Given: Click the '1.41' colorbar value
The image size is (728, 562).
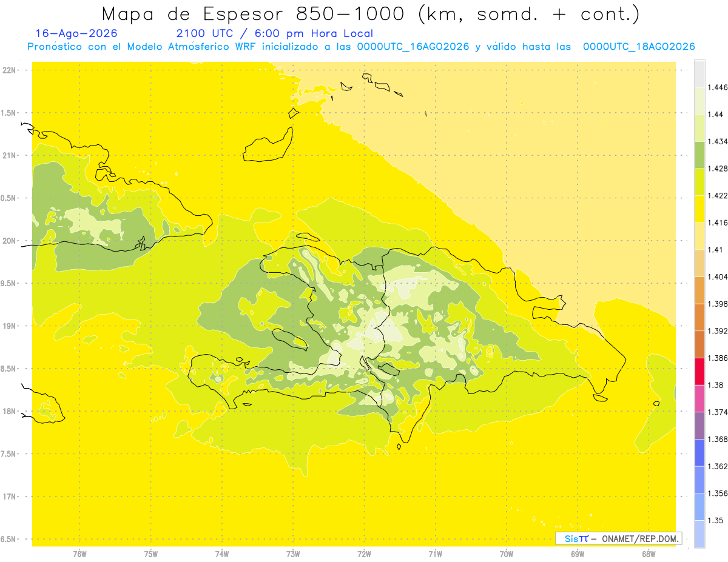Looking at the screenshot, I should click(x=715, y=250).
